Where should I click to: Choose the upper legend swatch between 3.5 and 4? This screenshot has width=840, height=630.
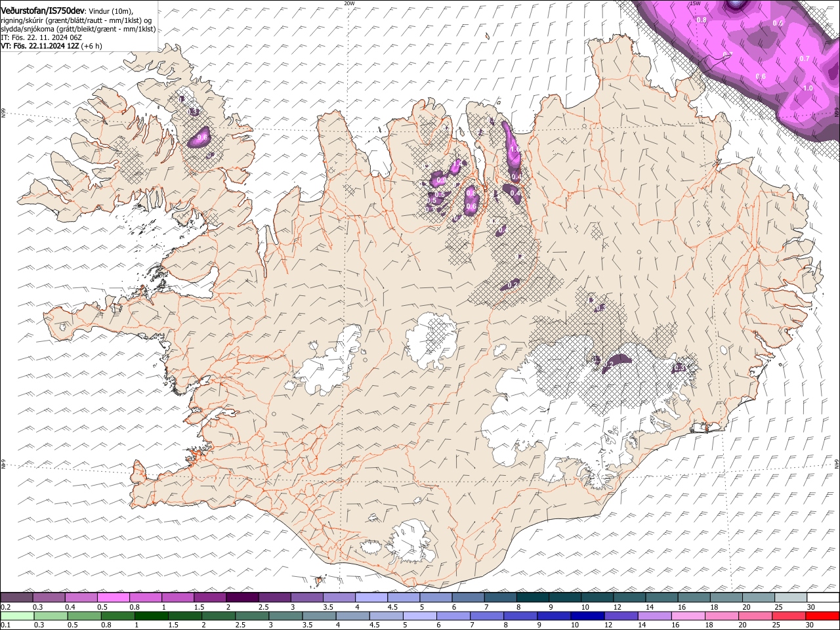(339, 597)
